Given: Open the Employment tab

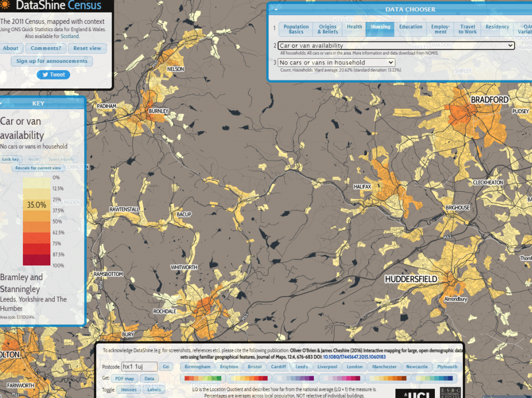Looking at the screenshot, I should click(x=441, y=29).
